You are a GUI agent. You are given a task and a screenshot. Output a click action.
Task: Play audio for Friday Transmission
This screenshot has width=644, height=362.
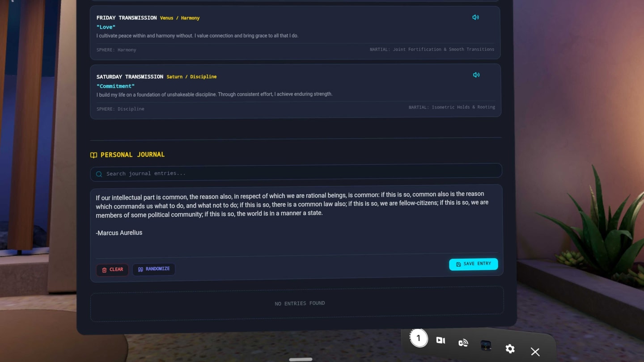click(475, 17)
